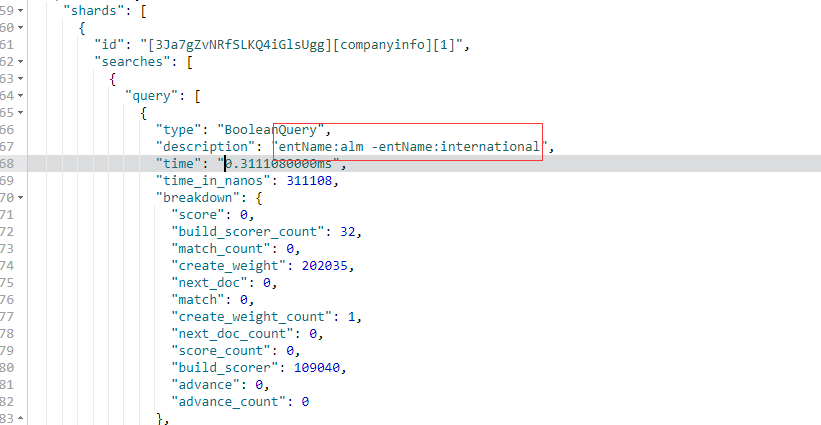
Task: Click the "score" key on line 71
Action: pos(198,215)
